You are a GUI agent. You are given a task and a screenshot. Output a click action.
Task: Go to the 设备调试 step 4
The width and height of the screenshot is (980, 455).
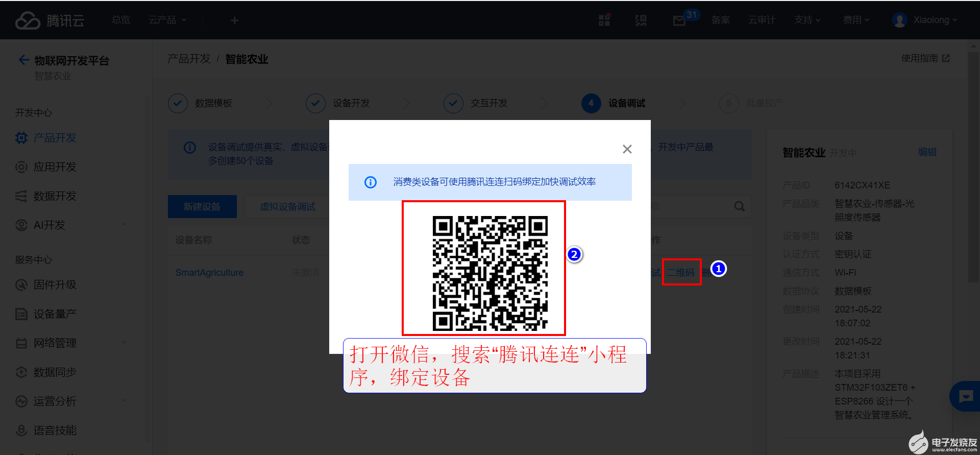pyautogui.click(x=614, y=103)
